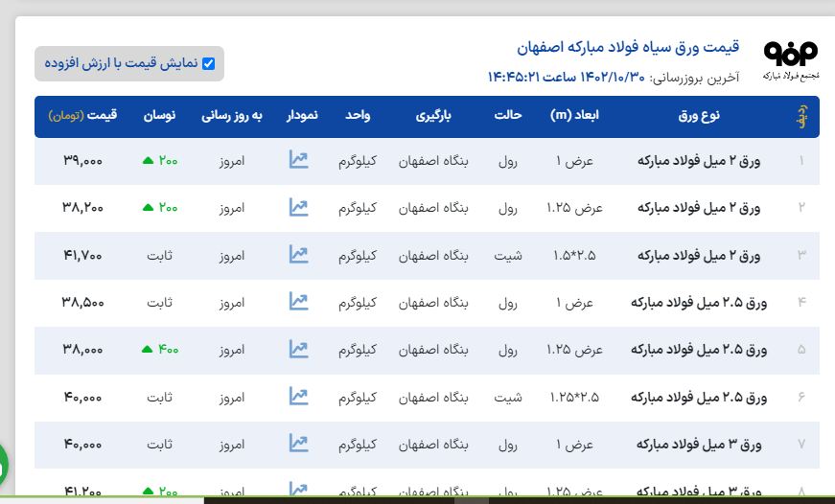Open ورق ۲.۵ میل فولاد مبارکه row 4 link

[699, 303]
